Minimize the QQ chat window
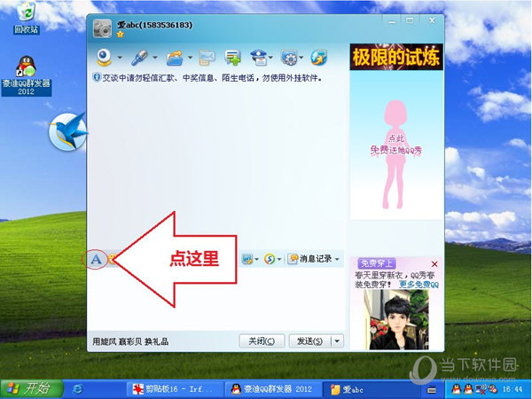The height and width of the screenshot is (399, 532). [x=392, y=21]
